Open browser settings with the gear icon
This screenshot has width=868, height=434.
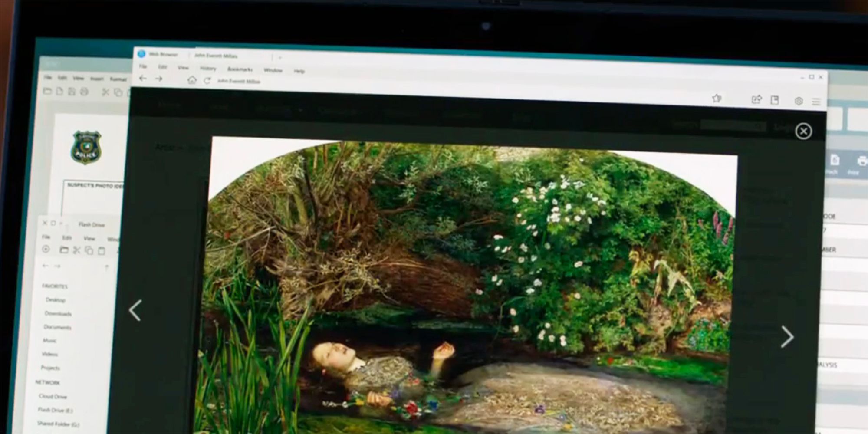coord(799,101)
